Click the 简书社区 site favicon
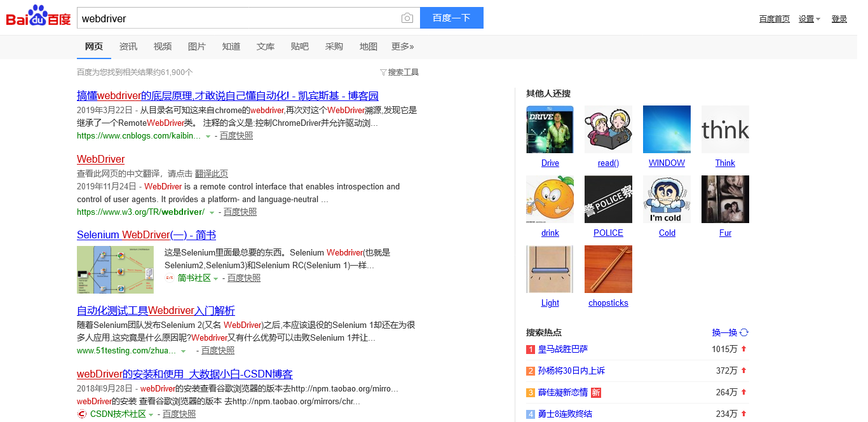This screenshot has width=868, height=422. coord(170,278)
